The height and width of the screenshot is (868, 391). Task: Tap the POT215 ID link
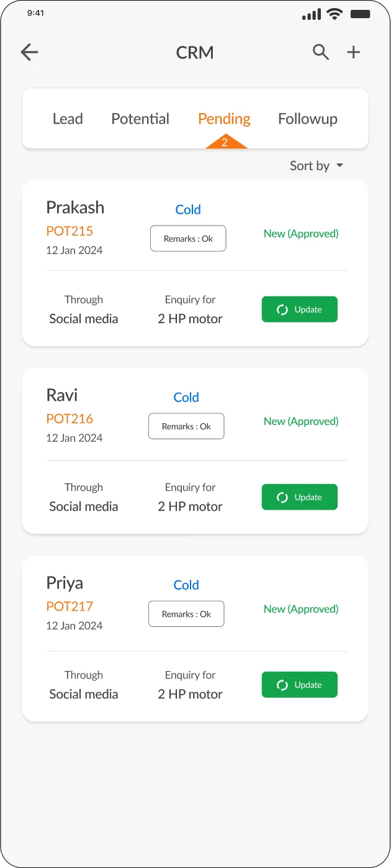click(x=70, y=231)
